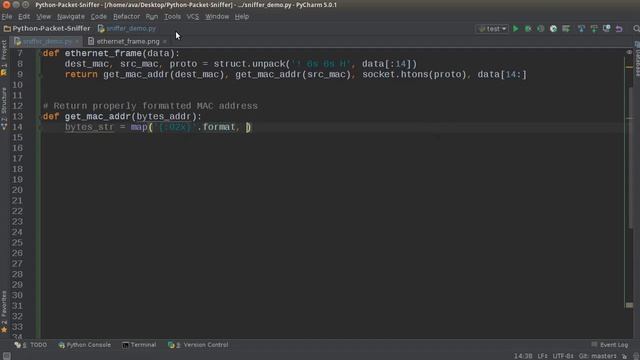Viewport: 640px width, 360px height.
Task: Open the Terminal tool window
Action: tap(139, 345)
